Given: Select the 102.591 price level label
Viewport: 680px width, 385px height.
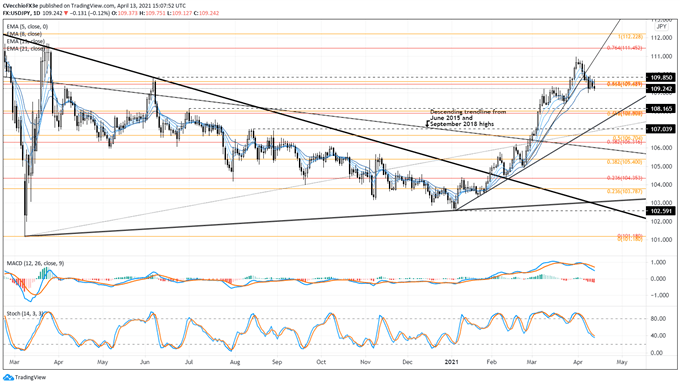Looking at the screenshot, I should pos(661,211).
